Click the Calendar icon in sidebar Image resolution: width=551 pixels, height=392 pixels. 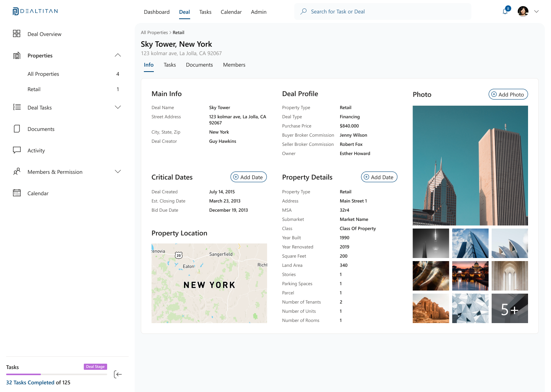point(16,193)
